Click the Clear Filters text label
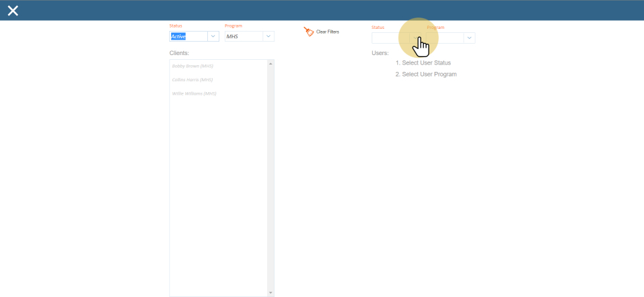 point(327,32)
